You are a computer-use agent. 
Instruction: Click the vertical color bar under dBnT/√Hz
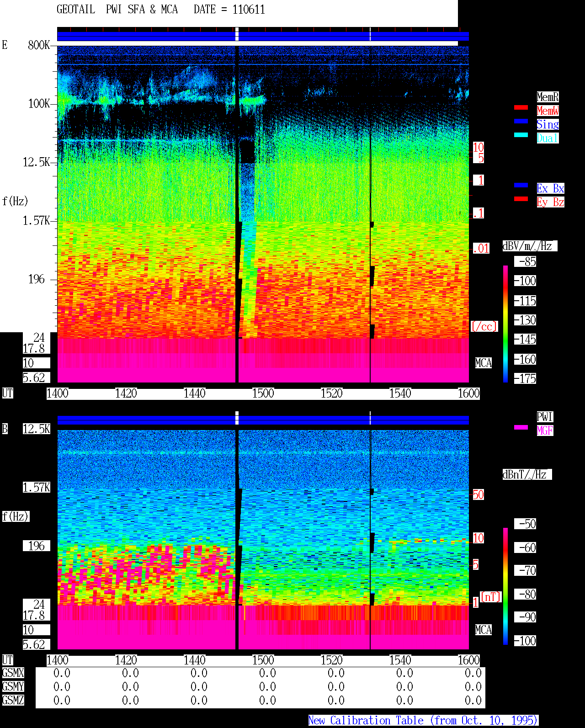(x=505, y=586)
